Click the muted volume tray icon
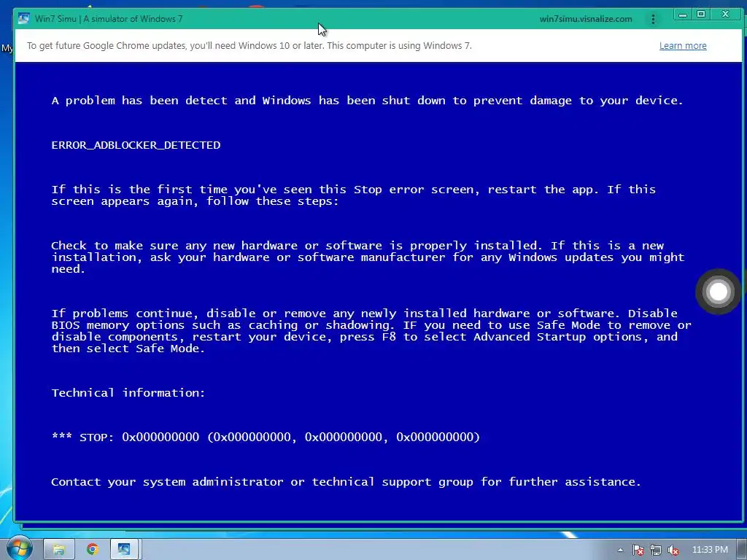This screenshot has height=560, width=747. [673, 550]
